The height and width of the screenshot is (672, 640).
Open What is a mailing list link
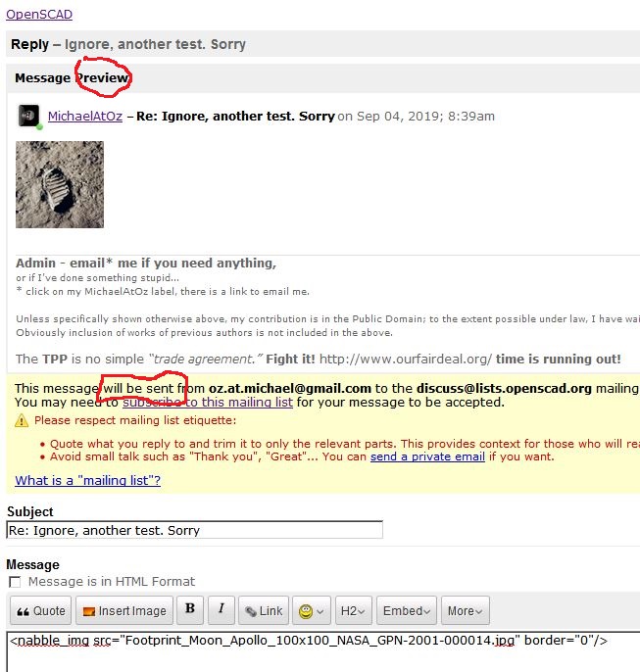pyautogui.click(x=88, y=480)
